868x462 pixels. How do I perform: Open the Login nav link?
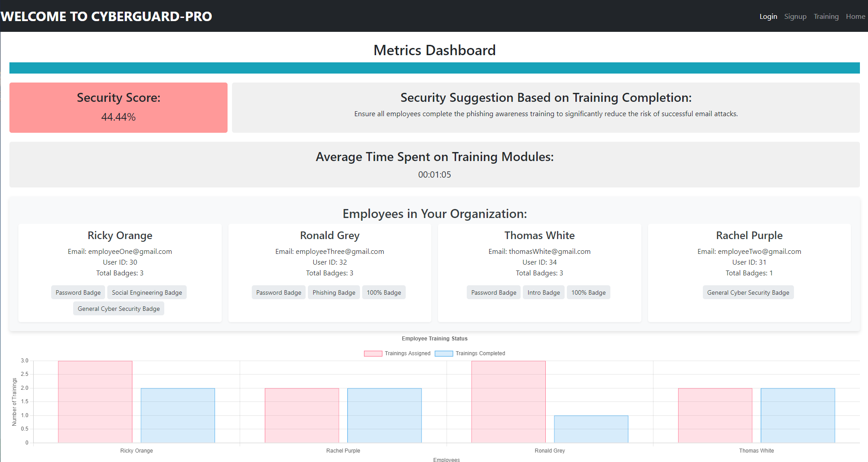768,17
